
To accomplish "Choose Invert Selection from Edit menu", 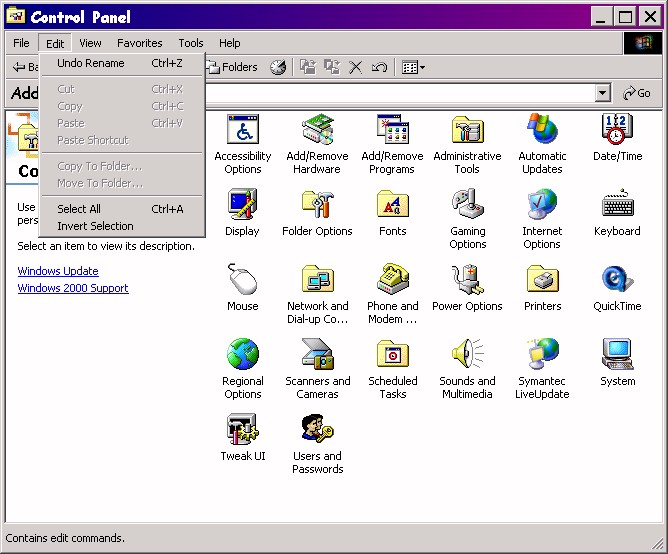I will 122,226.
